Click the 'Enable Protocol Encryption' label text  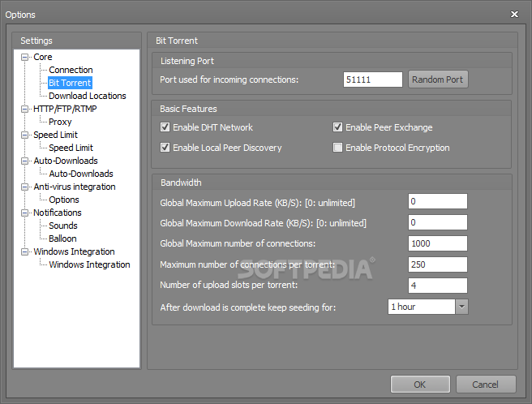pos(397,148)
